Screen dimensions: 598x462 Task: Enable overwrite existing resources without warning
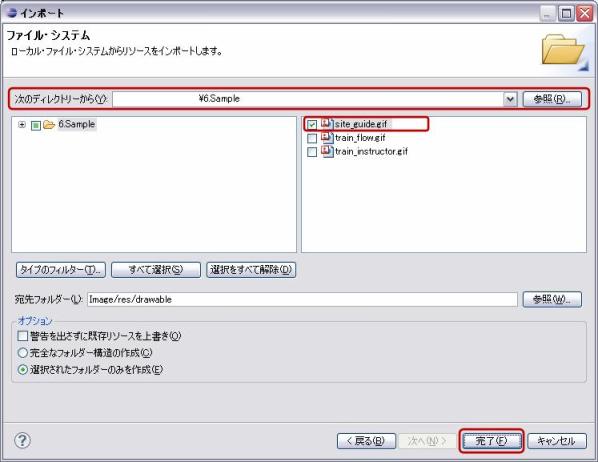pyautogui.click(x=23, y=336)
